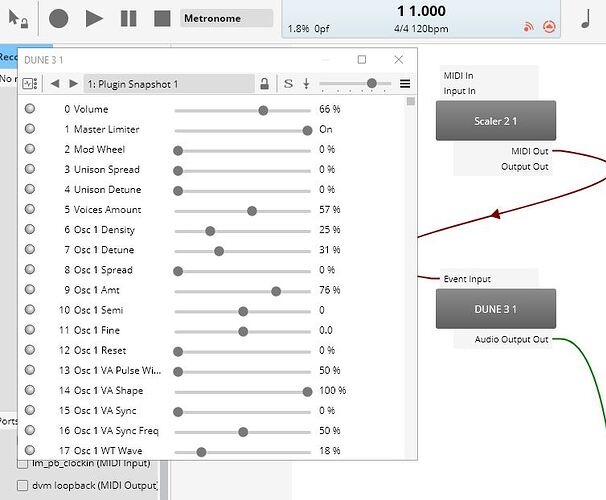The image size is (606, 500).
Task: Toggle the radio button for Osc 1 VA Sync
Action: [x=30, y=410]
